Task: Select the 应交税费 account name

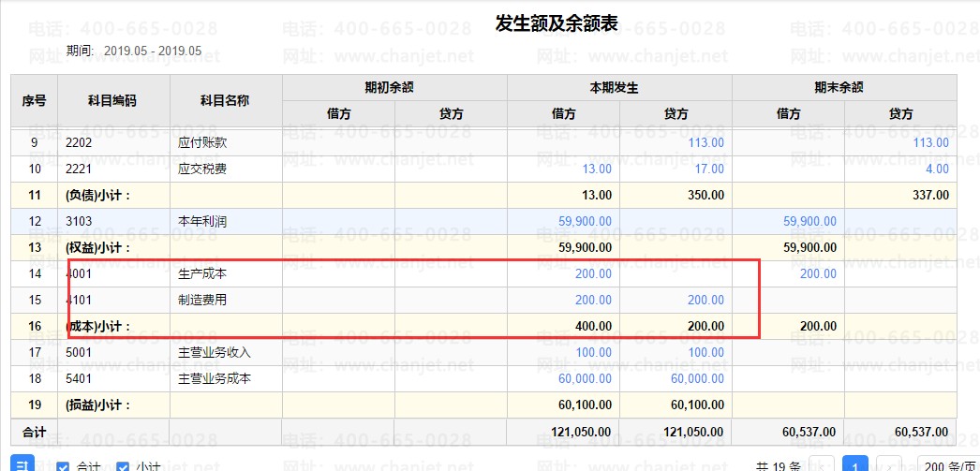Action: point(201,169)
